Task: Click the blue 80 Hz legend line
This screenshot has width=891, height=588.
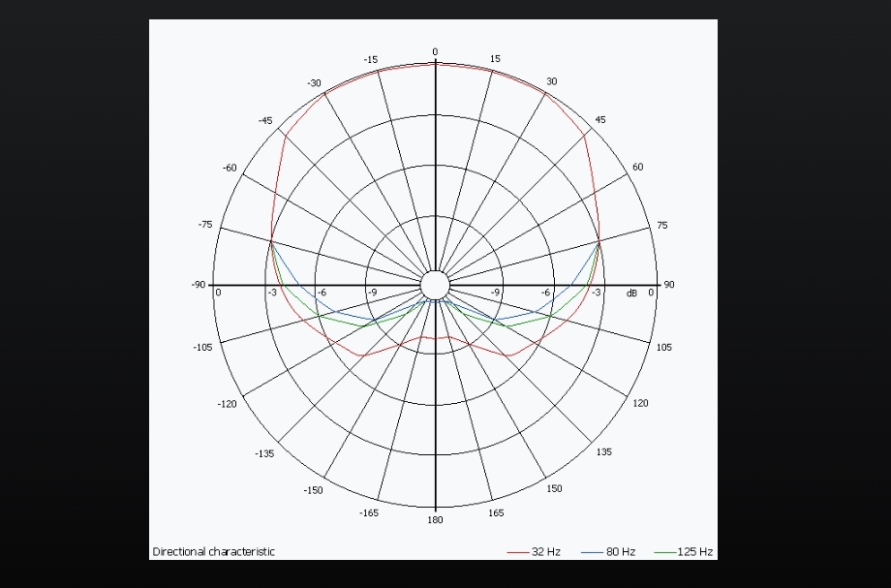Action: click(x=593, y=552)
